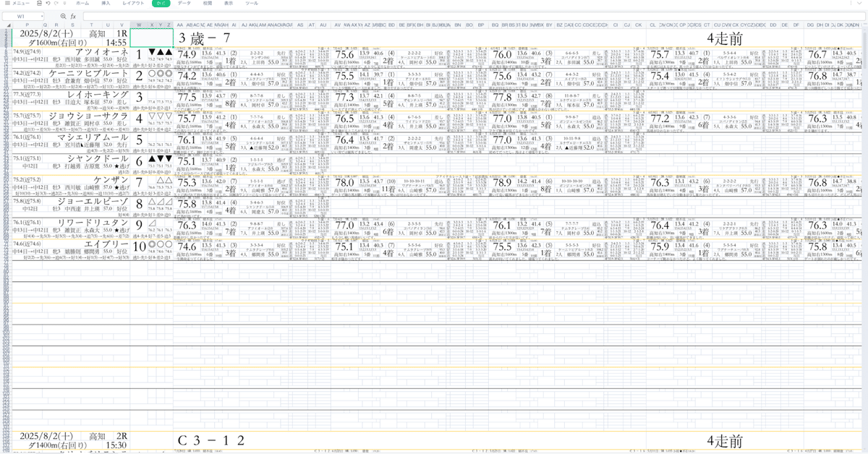Screen dimensions: 868x454
Task: Select horse name ケンザン
Action: (111, 180)
